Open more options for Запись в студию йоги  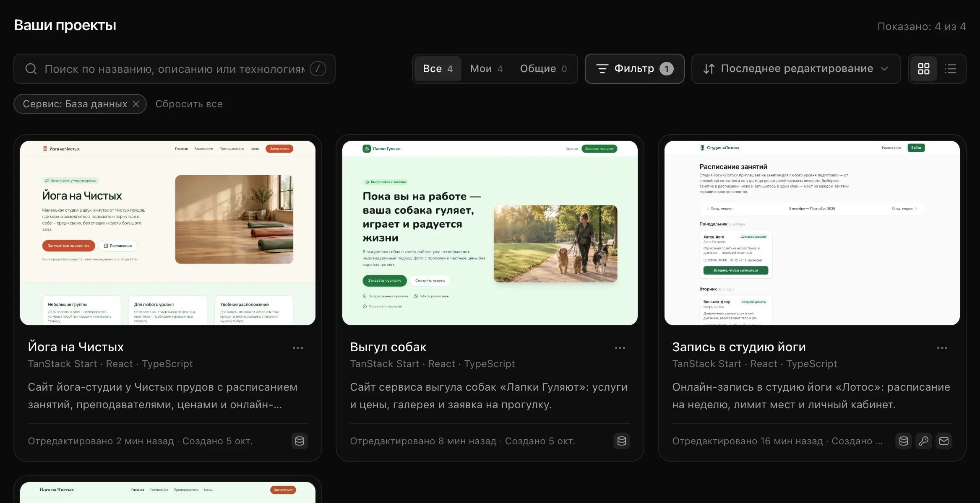click(942, 348)
